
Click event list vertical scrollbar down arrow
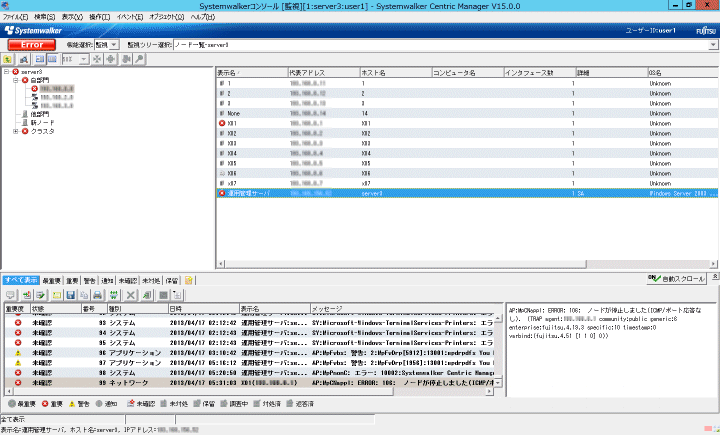click(498, 383)
